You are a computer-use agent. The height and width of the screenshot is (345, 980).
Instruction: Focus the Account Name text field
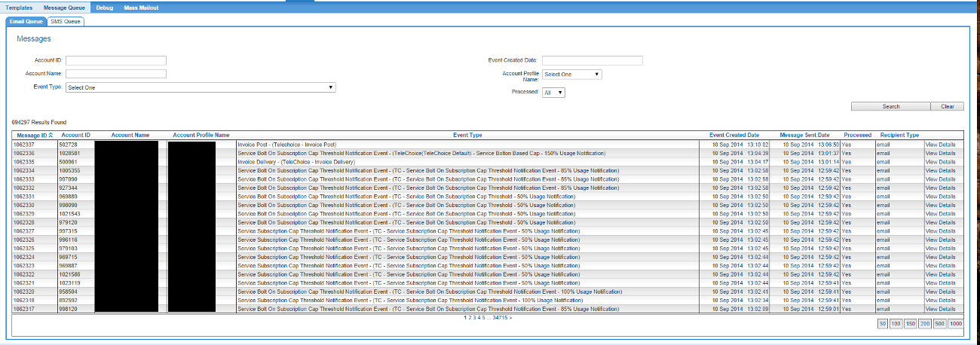(116, 74)
